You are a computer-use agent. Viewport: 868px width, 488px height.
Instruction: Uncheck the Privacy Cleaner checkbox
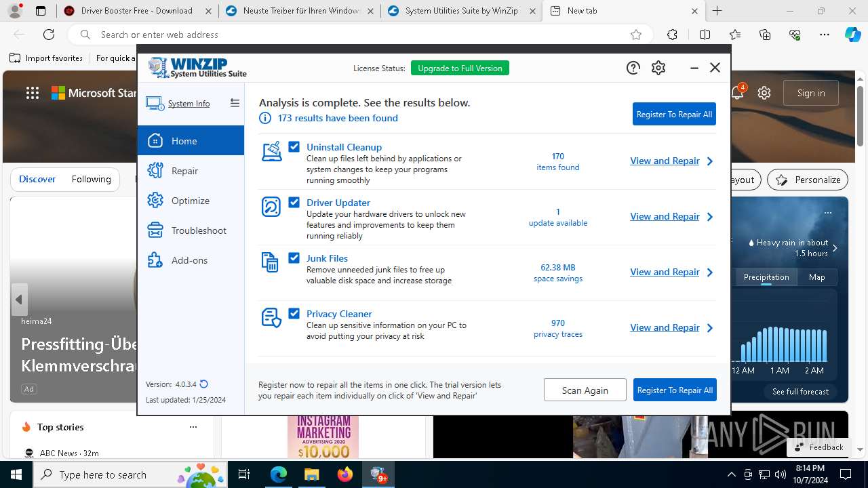coord(294,313)
